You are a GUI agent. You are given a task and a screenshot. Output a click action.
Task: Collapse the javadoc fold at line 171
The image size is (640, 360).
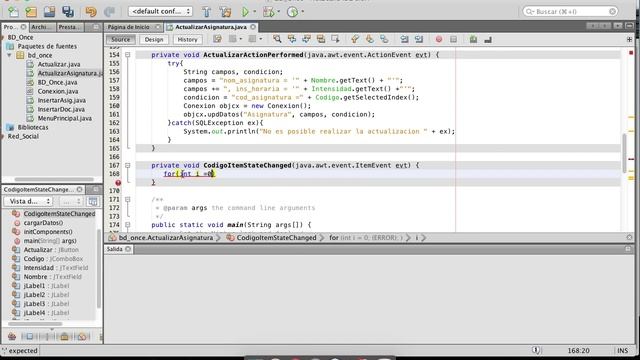coord(128,199)
